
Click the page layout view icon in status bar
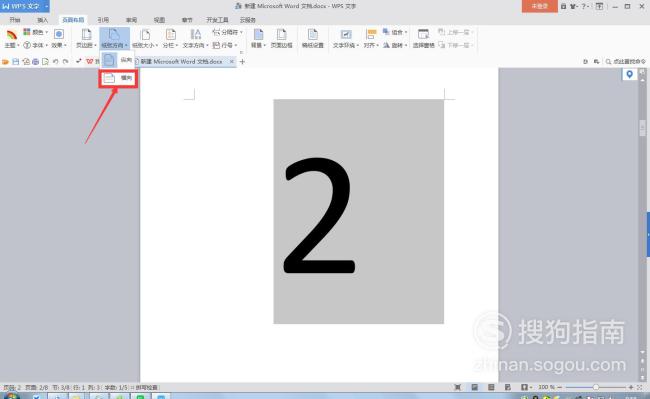[474, 387]
